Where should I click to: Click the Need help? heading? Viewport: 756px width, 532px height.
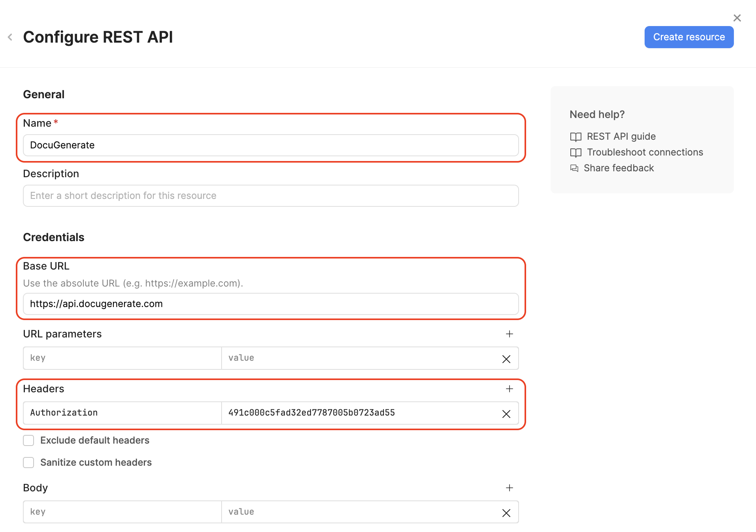click(x=597, y=114)
